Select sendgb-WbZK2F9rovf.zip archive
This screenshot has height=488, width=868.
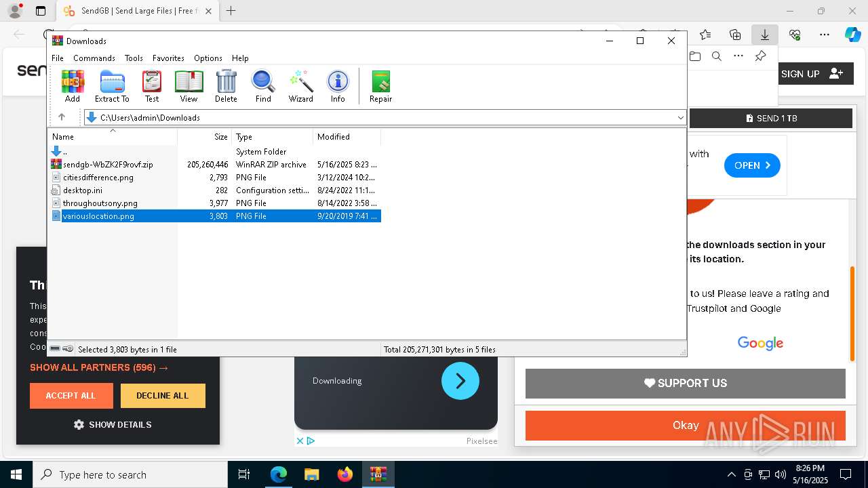(214, 165)
